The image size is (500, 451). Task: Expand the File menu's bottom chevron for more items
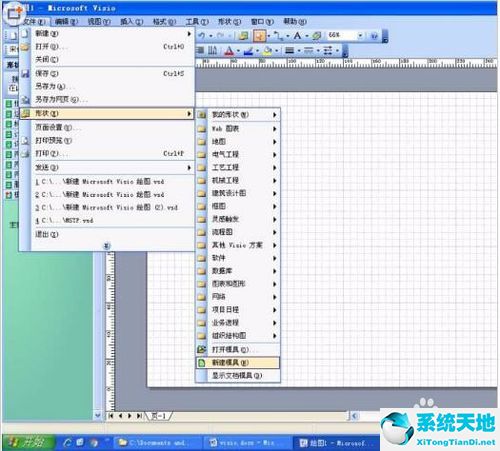[x=107, y=246]
